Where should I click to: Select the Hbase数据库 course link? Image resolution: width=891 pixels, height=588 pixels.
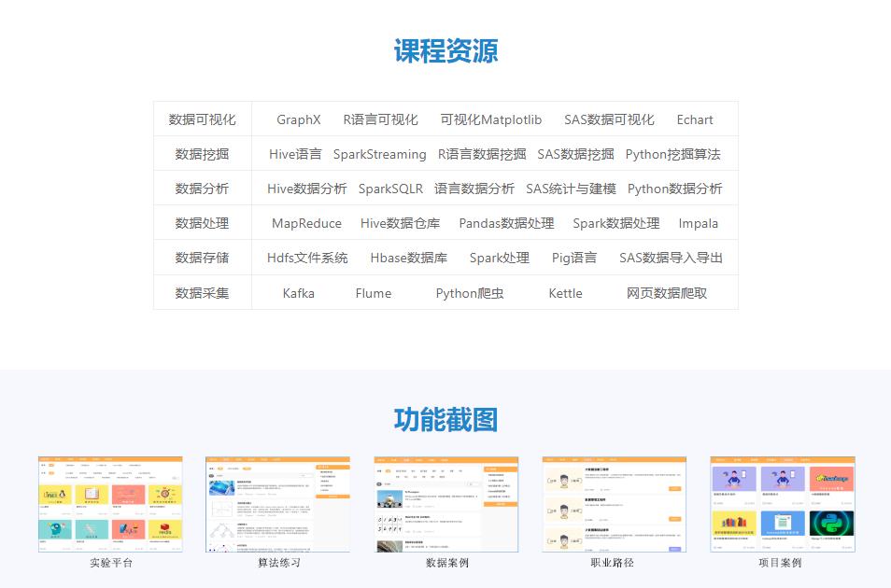(408, 258)
